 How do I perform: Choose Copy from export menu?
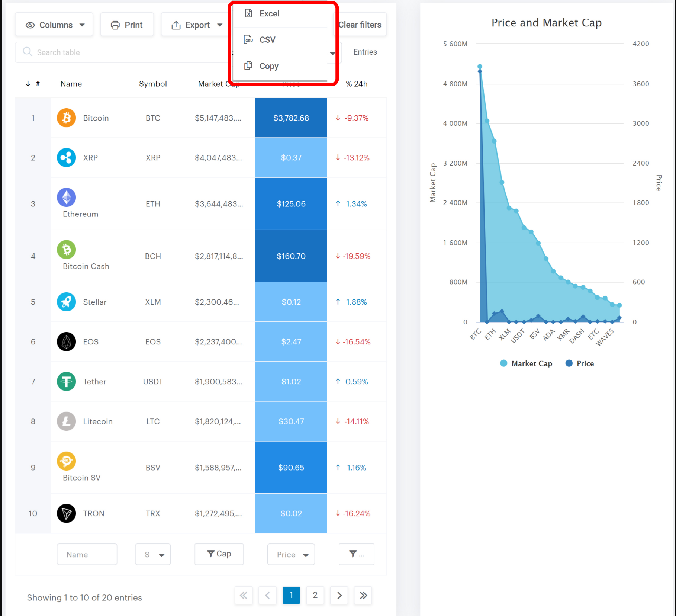[280, 66]
